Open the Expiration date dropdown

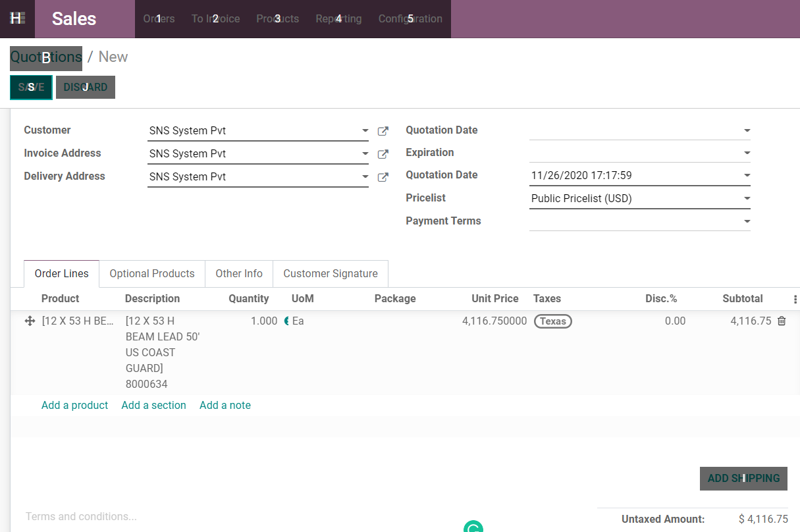point(746,152)
